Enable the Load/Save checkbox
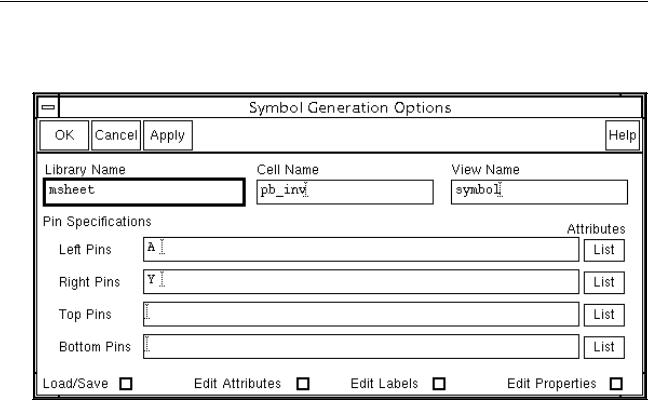The width and height of the screenshot is (648, 400). click(126, 384)
